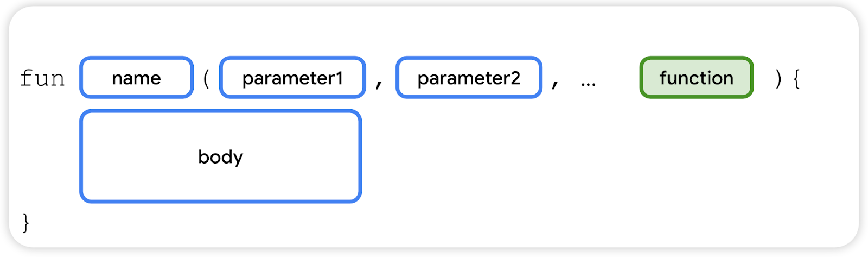Click the word 'body' label text

(220, 157)
